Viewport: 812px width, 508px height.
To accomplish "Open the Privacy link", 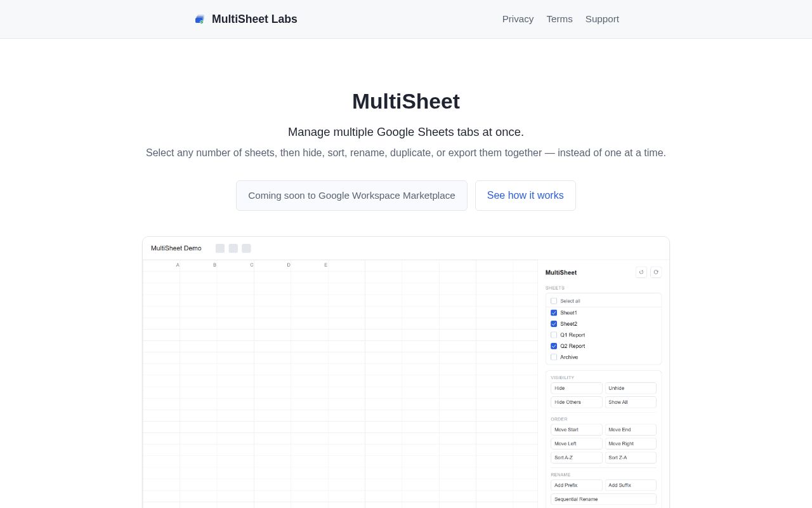I will coord(518,19).
